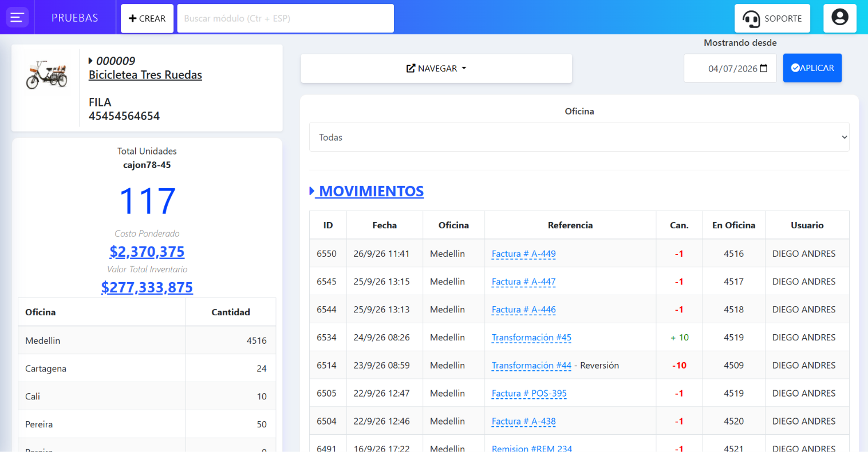868x452 pixels.
Task: Click the -10 quantity cell
Action: tap(679, 366)
